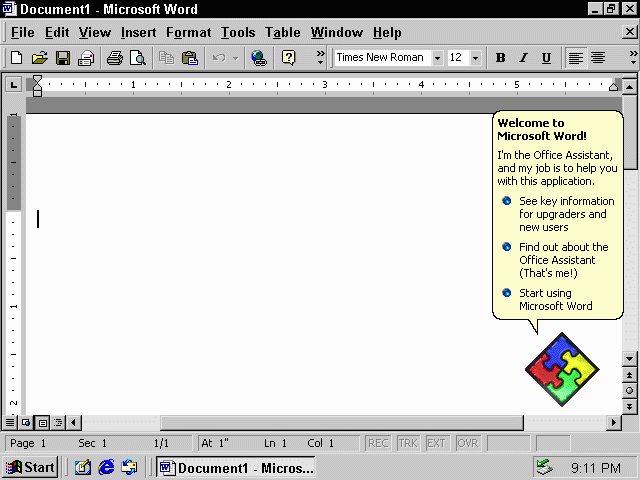Open the Format menu
Image resolution: width=640 pixels, height=480 pixels.
pos(188,33)
